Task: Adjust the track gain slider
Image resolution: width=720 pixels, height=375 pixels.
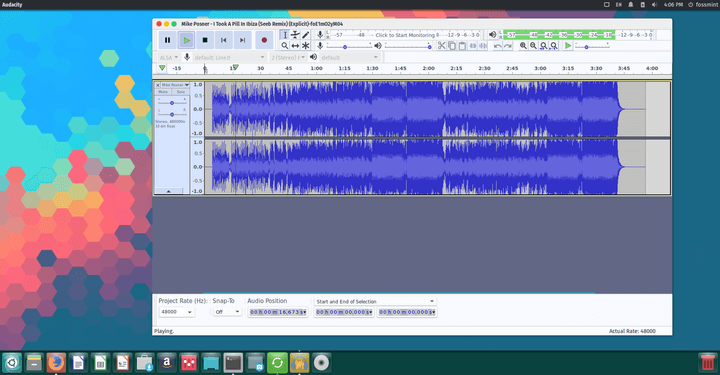Action: pyautogui.click(x=172, y=103)
